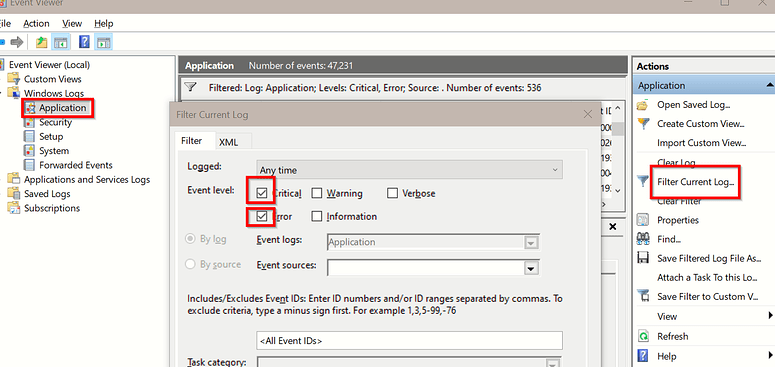Click Applications and Services Logs folder icon
775x367 pixels.
click(x=14, y=179)
